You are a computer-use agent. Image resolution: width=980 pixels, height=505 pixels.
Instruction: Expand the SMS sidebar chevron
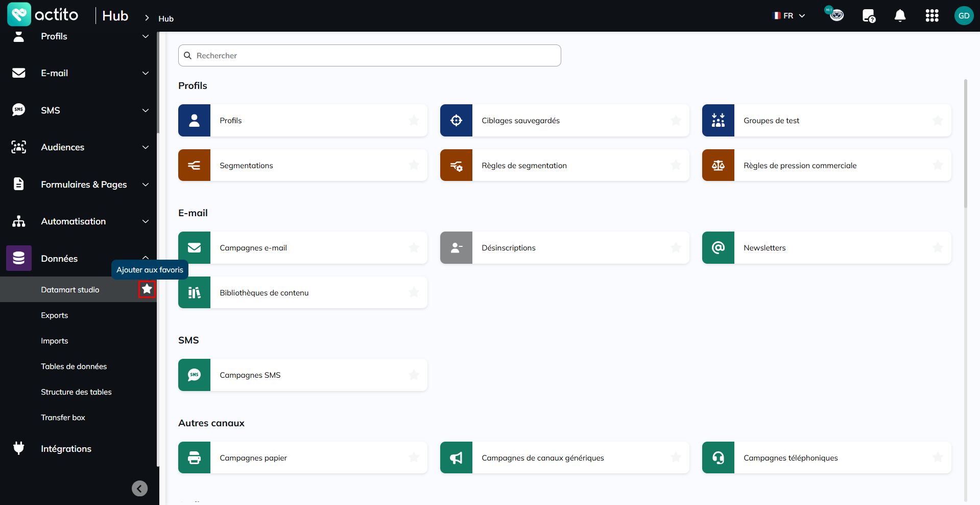pos(146,110)
